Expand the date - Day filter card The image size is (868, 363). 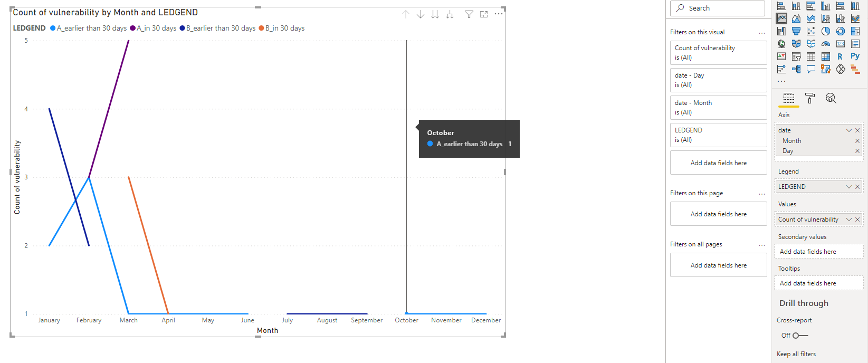pyautogui.click(x=719, y=80)
